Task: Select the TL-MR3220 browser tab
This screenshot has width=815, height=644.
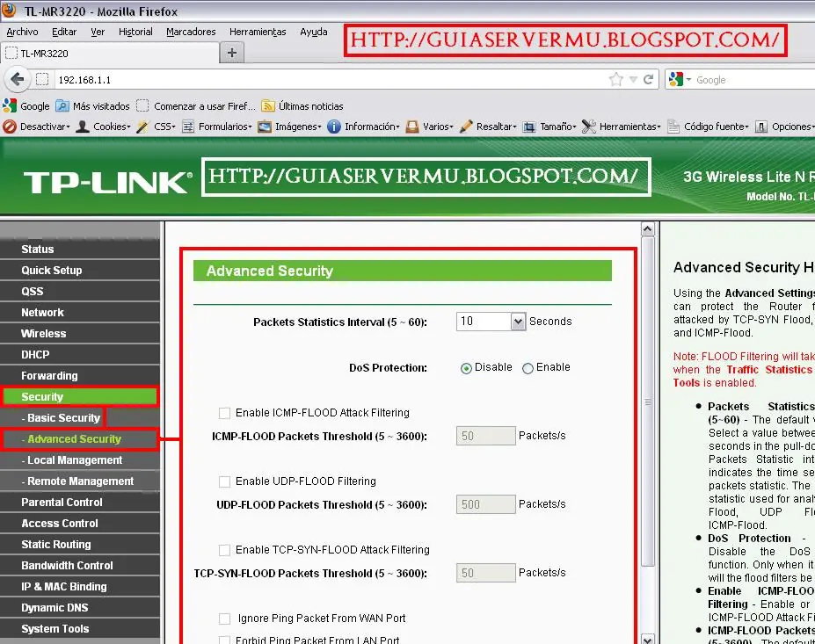Action: [110, 53]
